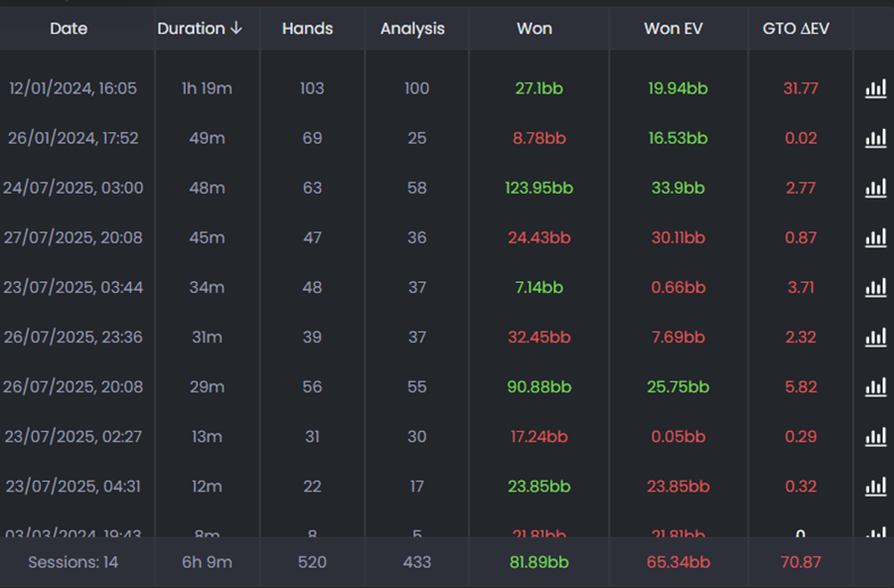Click the Won EV column header
Image resolution: width=894 pixels, height=588 pixels.
click(672, 29)
